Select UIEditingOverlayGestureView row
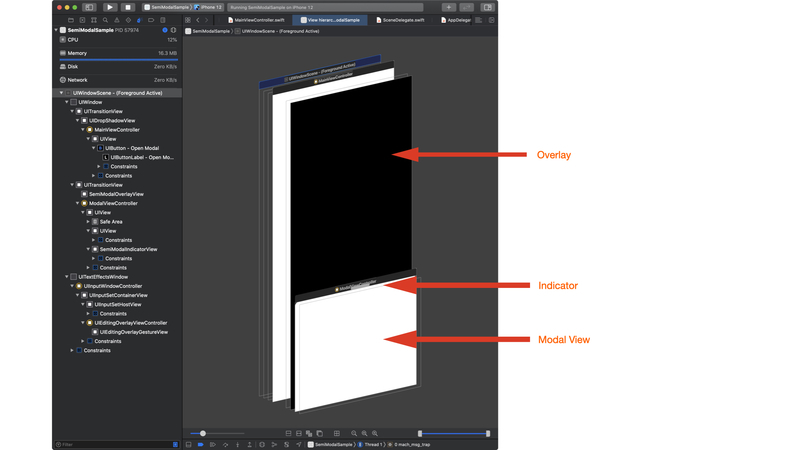The image size is (800, 450). 118,332
